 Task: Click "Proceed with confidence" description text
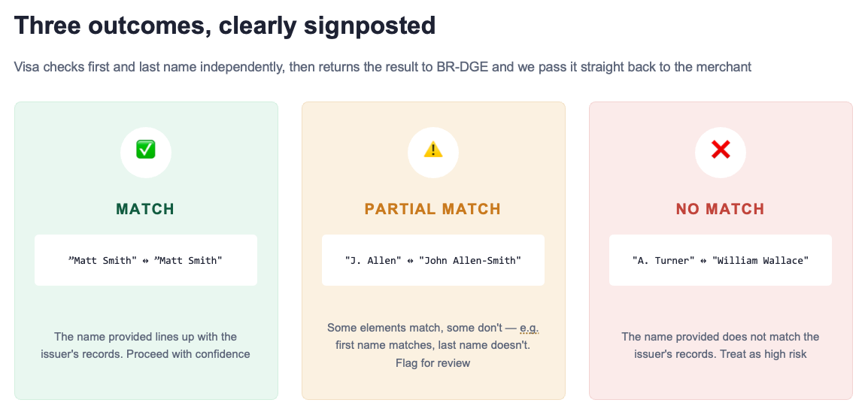(x=188, y=354)
